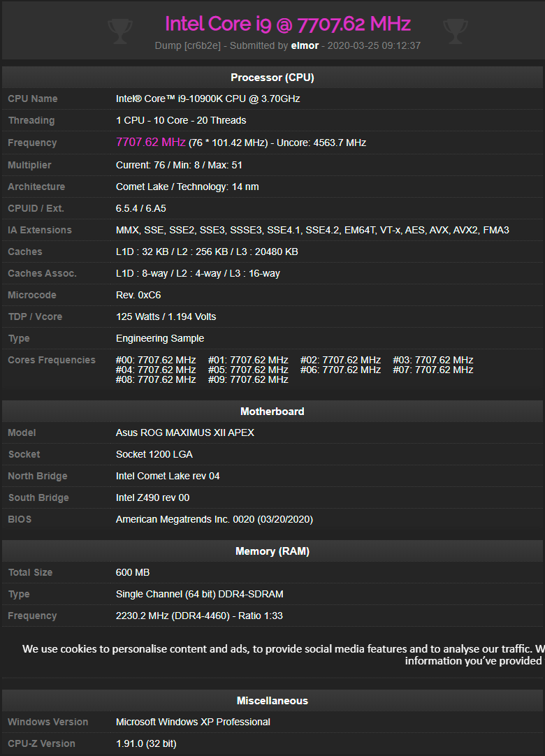Click BIOS value 'American Megatrends Inc. 0020'
The width and height of the screenshot is (545, 756).
214,519
